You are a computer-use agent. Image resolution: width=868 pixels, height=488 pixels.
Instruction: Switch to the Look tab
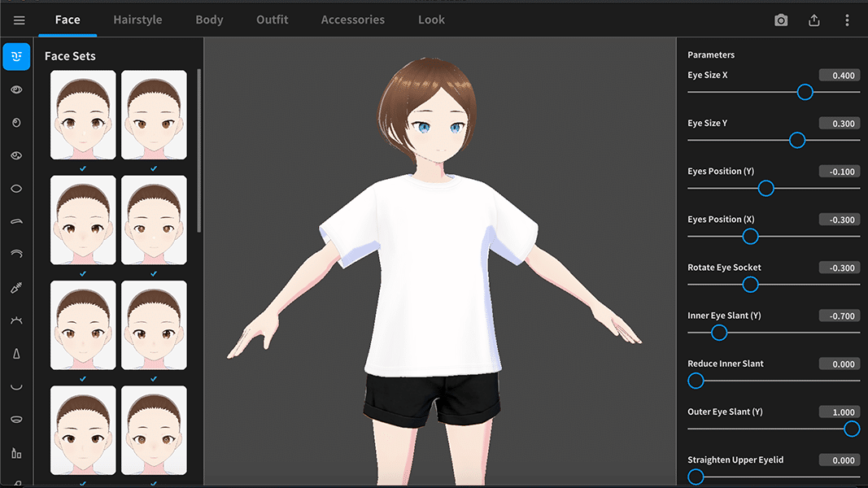point(431,20)
